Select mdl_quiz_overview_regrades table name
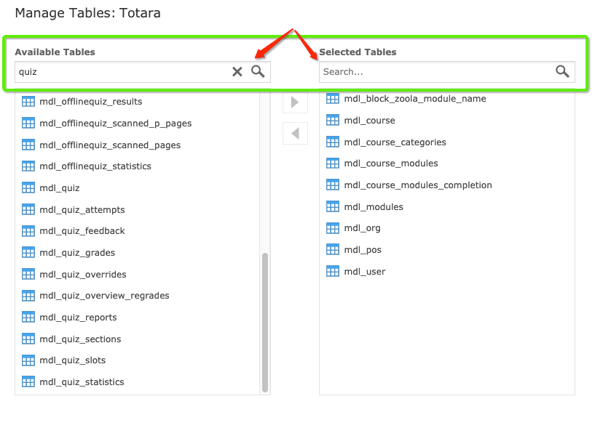 [x=104, y=296]
